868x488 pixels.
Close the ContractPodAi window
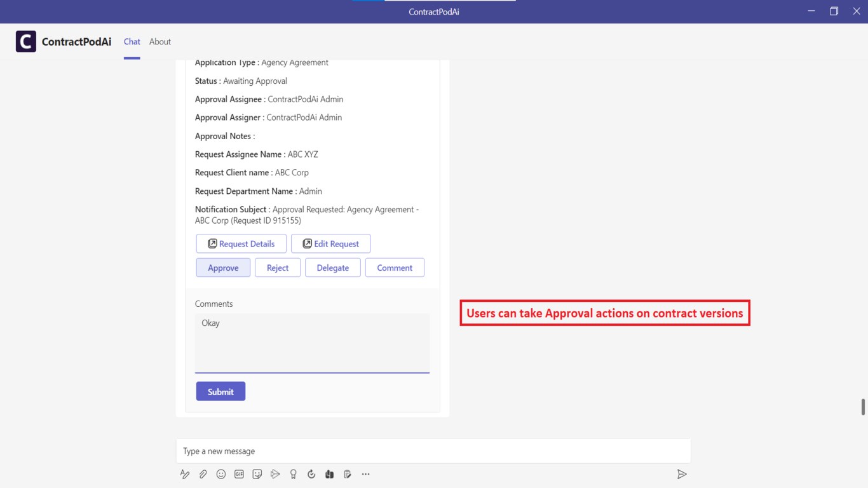click(x=857, y=11)
